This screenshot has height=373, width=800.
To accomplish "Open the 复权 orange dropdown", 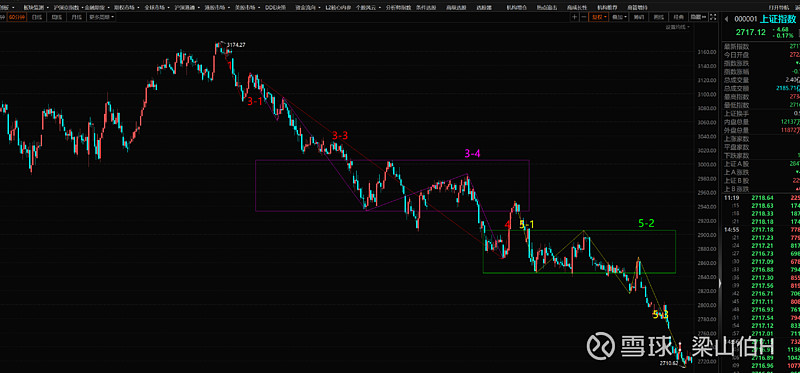I will [598, 17].
